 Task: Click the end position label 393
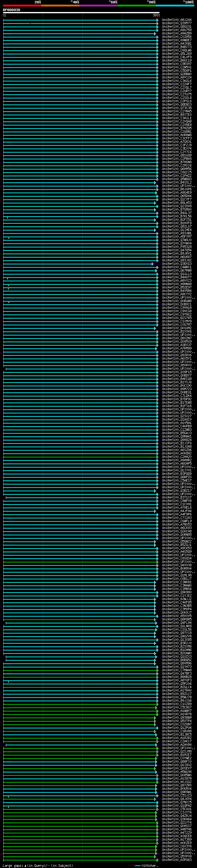click(155, 15)
